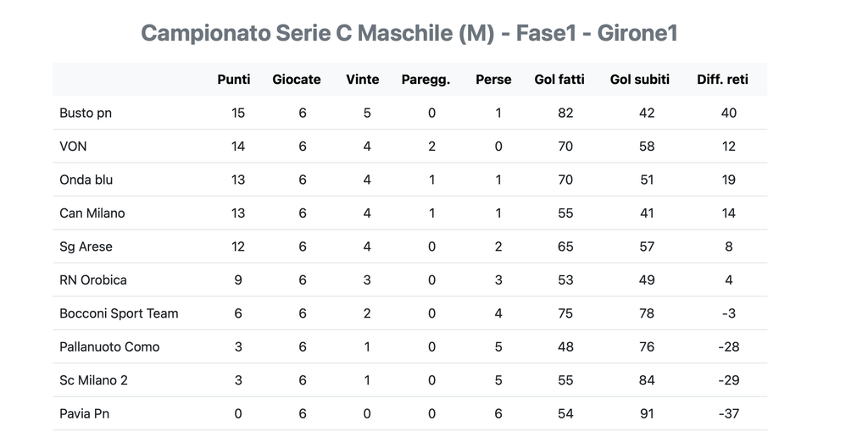868x443 pixels.
Task: Click the Punti column header
Action: point(234,80)
